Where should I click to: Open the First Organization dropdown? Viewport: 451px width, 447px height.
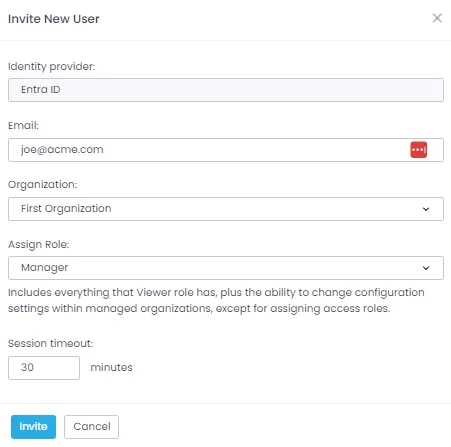pyautogui.click(x=226, y=209)
